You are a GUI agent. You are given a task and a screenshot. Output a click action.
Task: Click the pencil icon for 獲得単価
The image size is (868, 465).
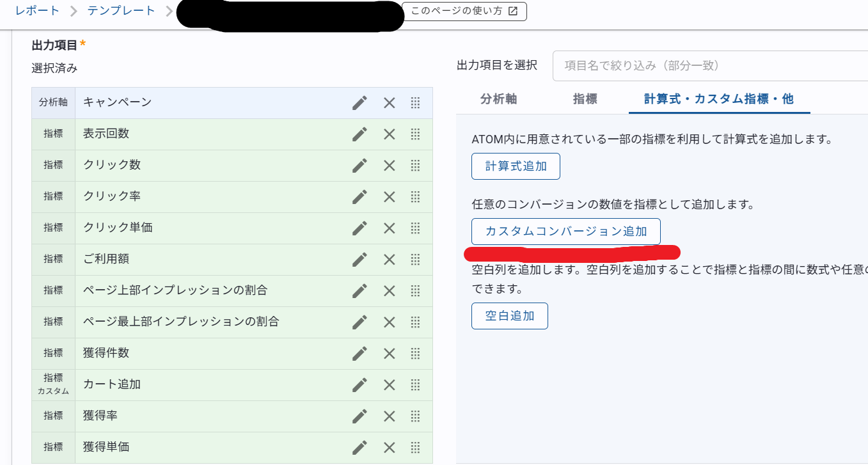(359, 447)
